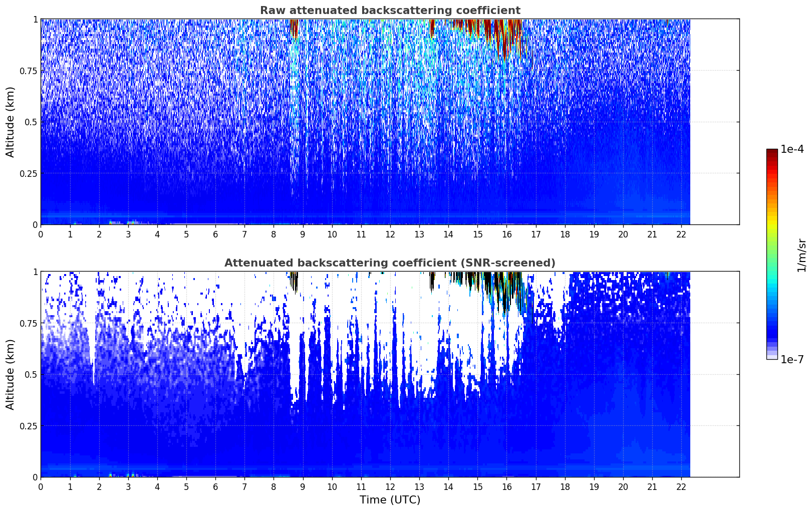The width and height of the screenshot is (812, 511).
Task: Click the '1/m/sr' colorbar unit label
Action: point(801,255)
